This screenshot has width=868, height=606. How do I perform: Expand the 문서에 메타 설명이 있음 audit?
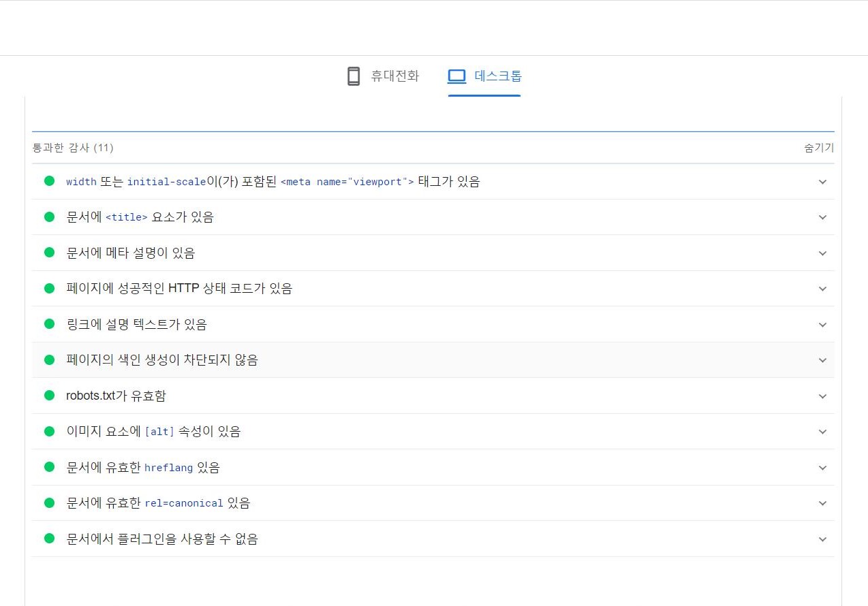[x=822, y=253]
